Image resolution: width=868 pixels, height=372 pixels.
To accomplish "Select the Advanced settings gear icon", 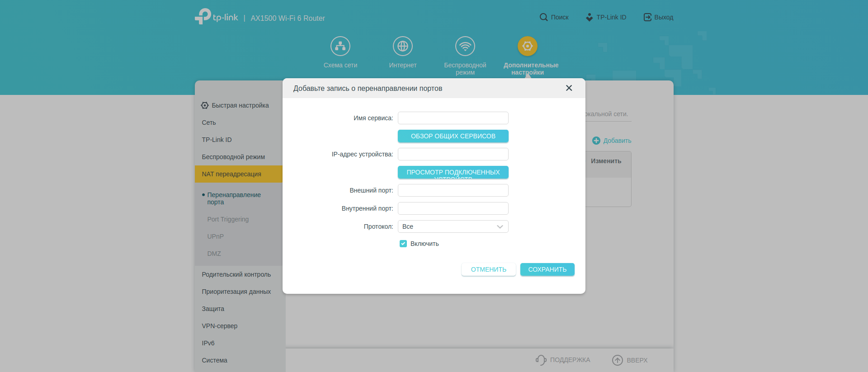I will pos(527,46).
